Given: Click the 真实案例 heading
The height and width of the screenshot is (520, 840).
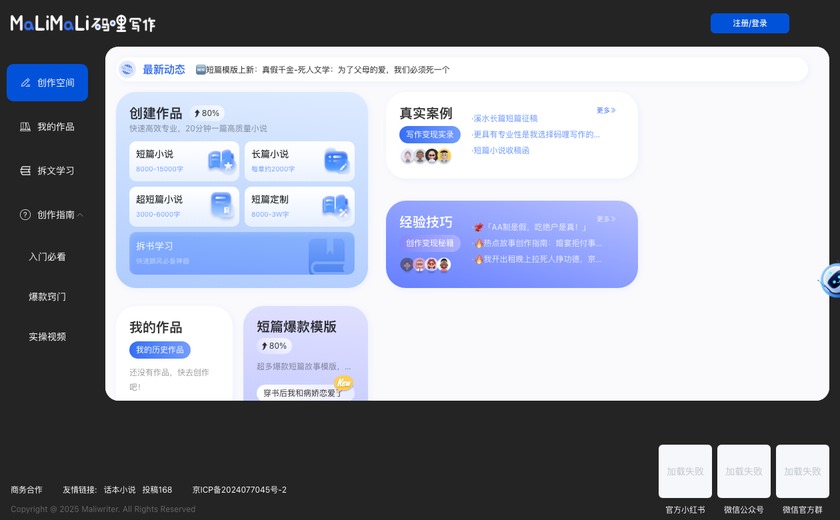Looking at the screenshot, I should tap(426, 113).
